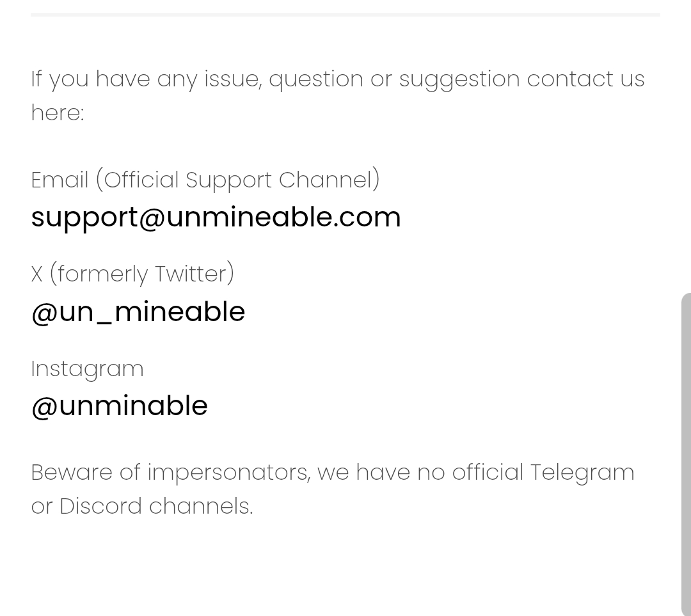Viewport: 691px width, 616px height.
Task: Click the "Email (Official Support Channel)" label
Action: pyautogui.click(x=205, y=180)
